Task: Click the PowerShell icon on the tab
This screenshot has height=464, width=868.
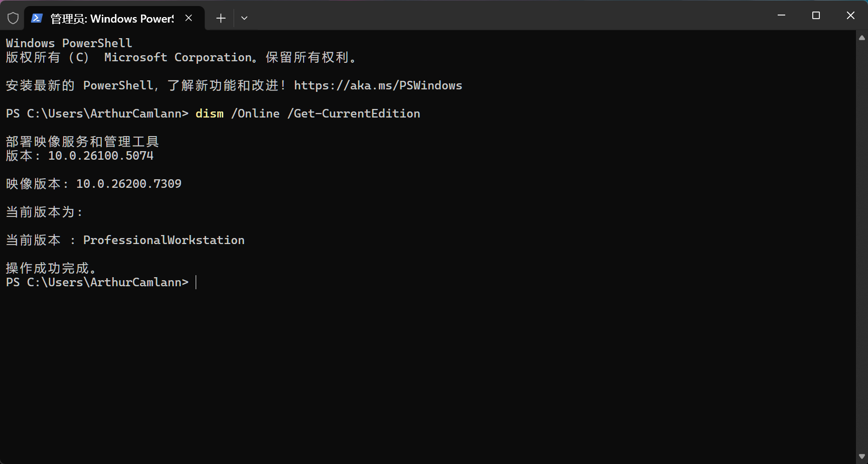Action: (x=37, y=18)
